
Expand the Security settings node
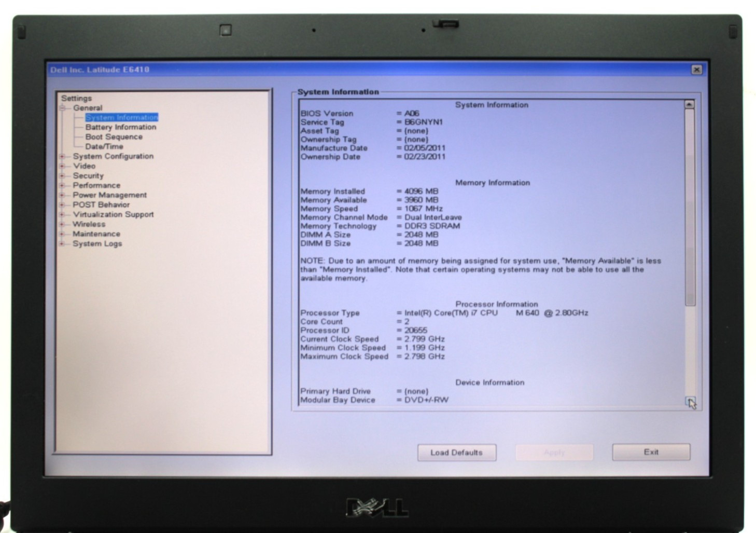[62, 176]
